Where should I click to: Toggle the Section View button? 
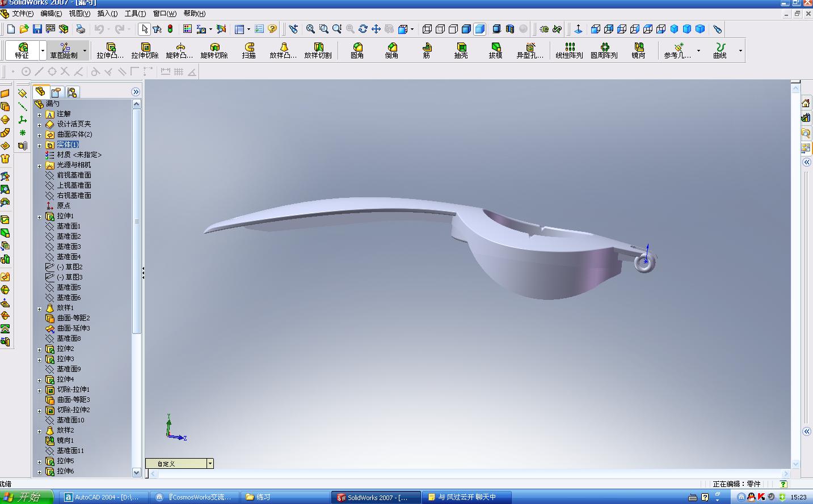coord(509,29)
